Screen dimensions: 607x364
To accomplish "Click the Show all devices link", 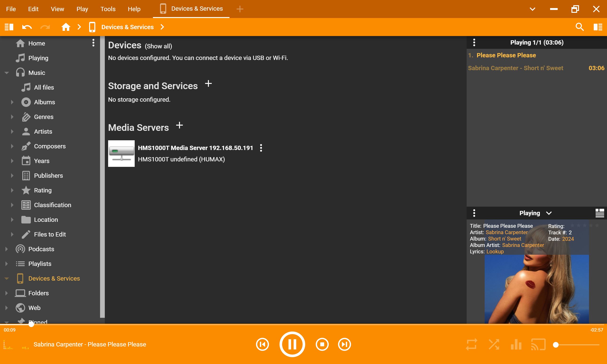I will [158, 46].
